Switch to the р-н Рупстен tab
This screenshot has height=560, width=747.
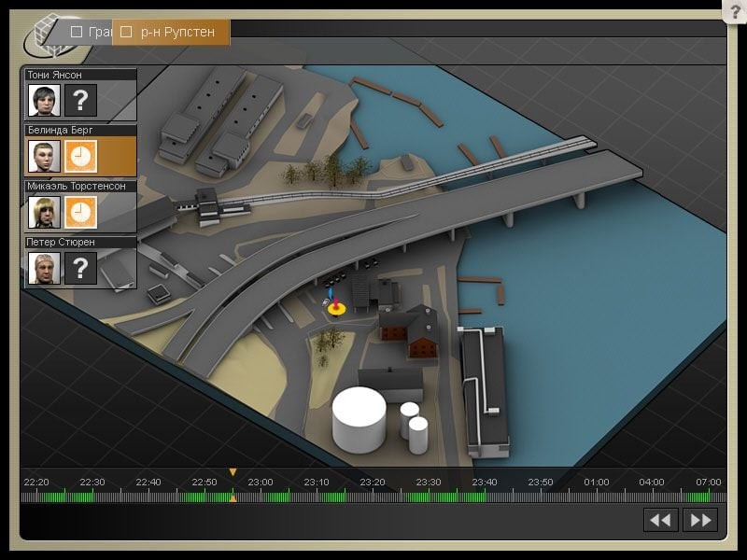pos(177,32)
